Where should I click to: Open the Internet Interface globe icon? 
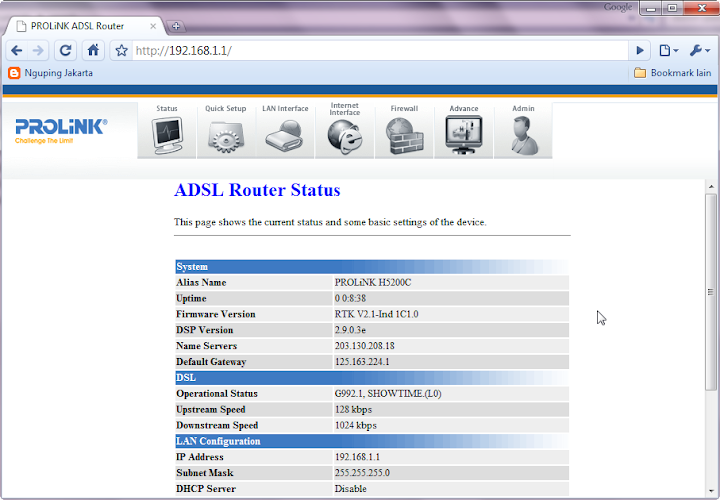(345, 137)
